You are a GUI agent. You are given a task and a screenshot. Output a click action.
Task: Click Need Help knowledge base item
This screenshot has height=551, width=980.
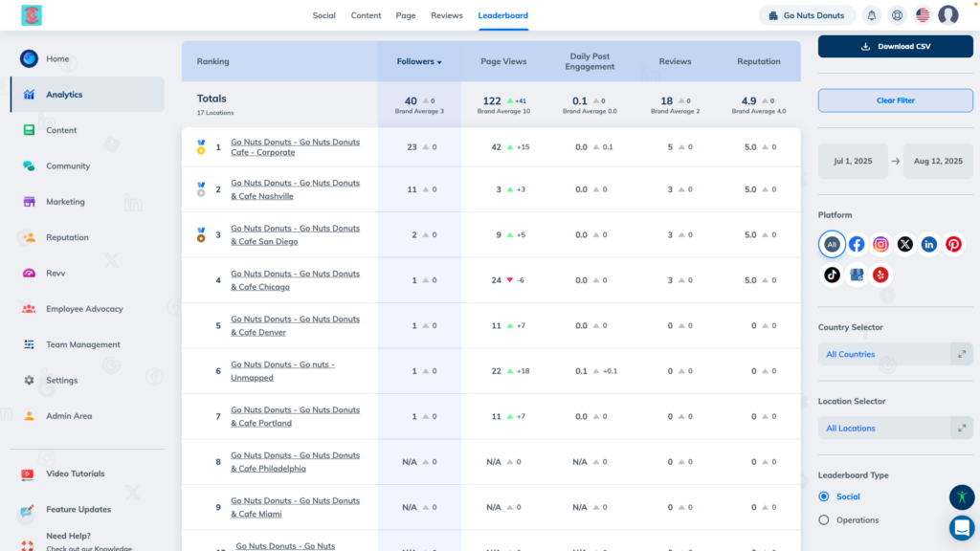pyautogui.click(x=87, y=541)
